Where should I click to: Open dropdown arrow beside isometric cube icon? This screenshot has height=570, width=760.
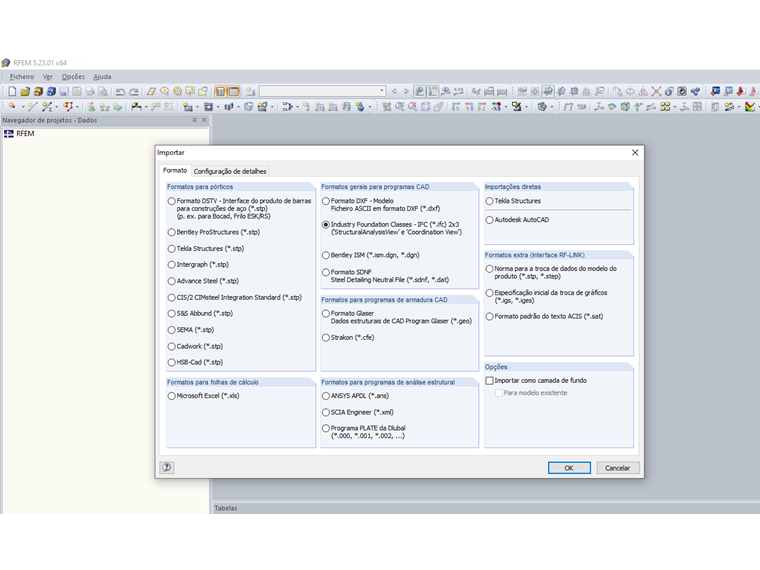click(552, 107)
